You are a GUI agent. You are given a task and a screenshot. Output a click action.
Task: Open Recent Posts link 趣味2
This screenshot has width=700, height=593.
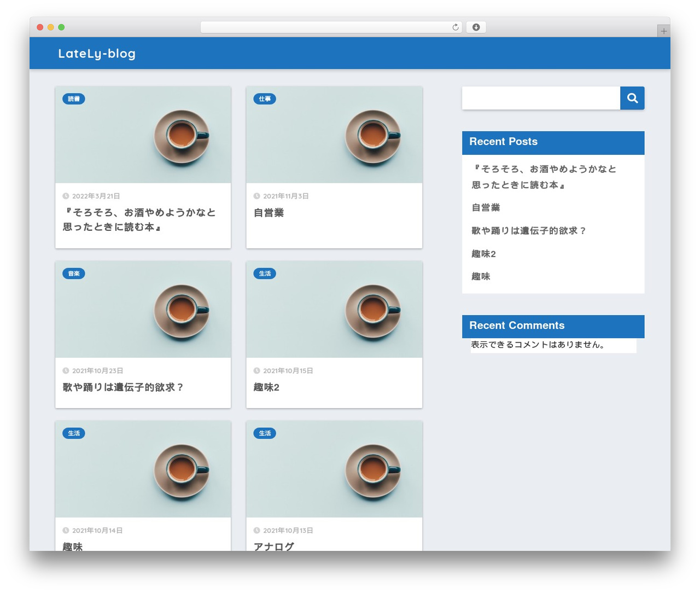pyautogui.click(x=483, y=254)
